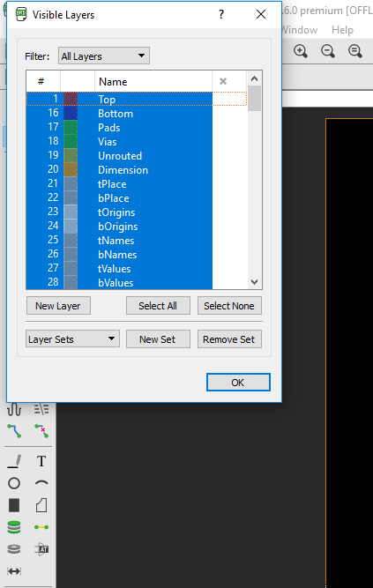The height and width of the screenshot is (588, 373).
Task: Close the Visible Layers dialog
Action: [261, 14]
